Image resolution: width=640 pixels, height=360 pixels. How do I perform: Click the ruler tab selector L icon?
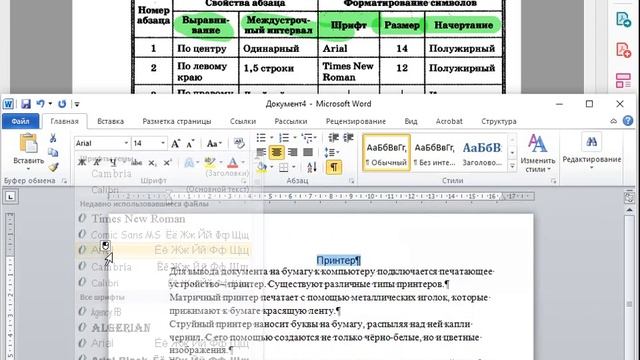[10, 197]
